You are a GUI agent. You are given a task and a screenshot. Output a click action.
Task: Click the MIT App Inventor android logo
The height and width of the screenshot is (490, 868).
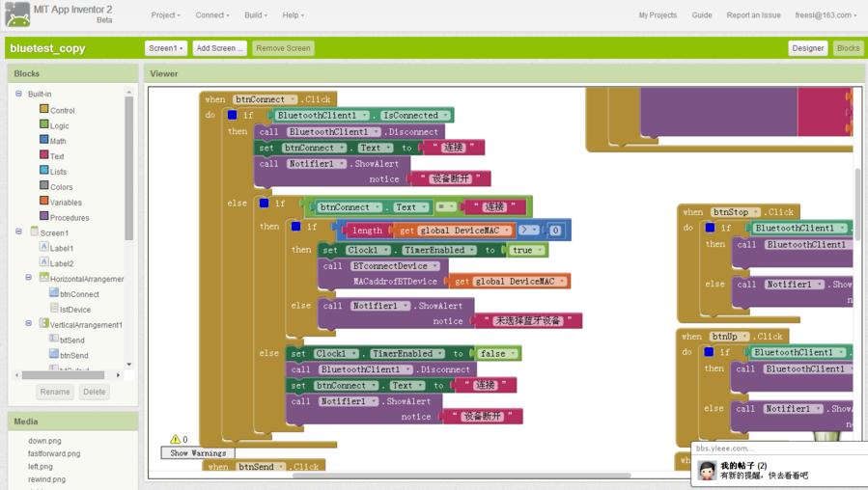tap(17, 14)
